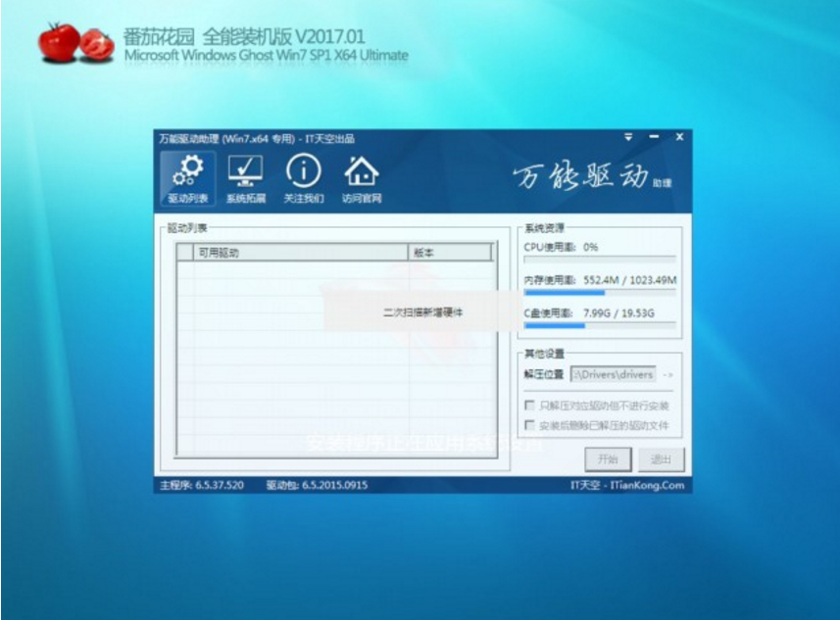This screenshot has width=840, height=620.
Task: Click the 版本 column header
Action: click(450, 252)
